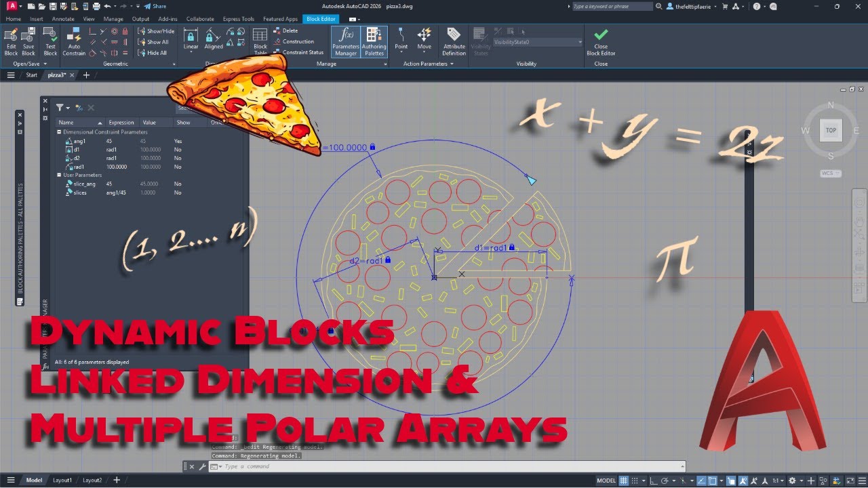Click MODEL space button in status bar
Image resolution: width=868 pixels, height=488 pixels.
606,481
